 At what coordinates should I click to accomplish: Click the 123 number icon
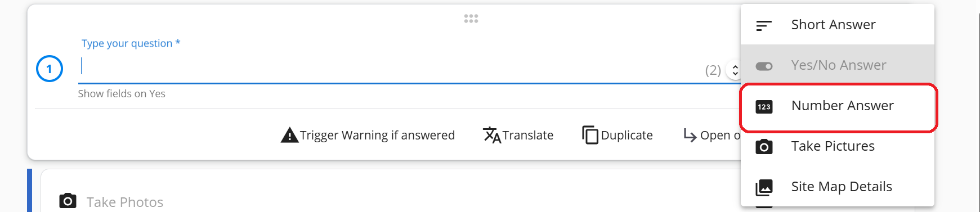pos(764,106)
